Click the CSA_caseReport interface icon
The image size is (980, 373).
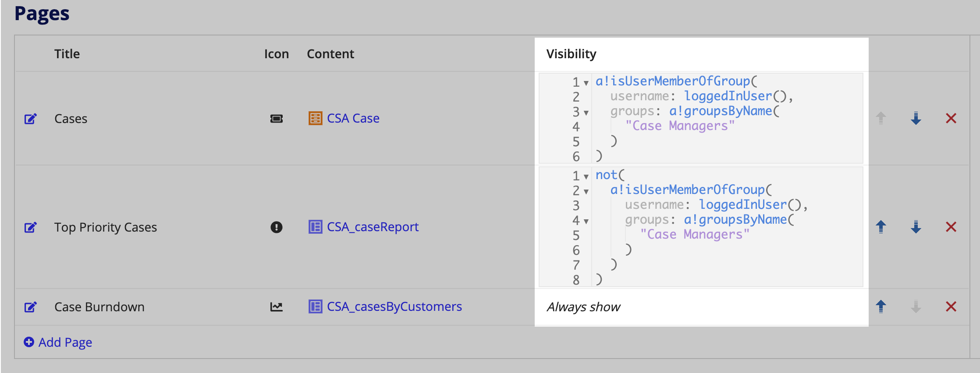315,227
